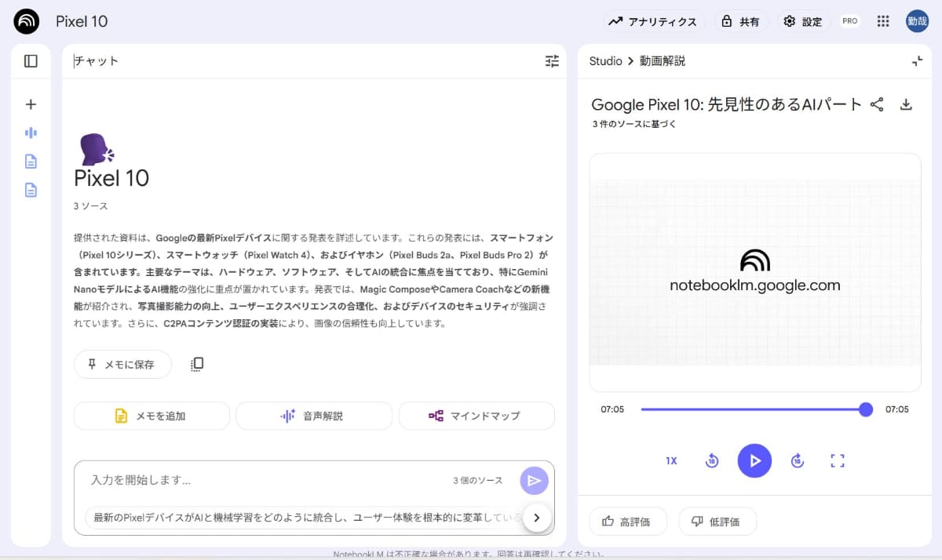Toggle fullscreen mode for the video
The width and height of the screenshot is (942, 560).
tap(838, 461)
